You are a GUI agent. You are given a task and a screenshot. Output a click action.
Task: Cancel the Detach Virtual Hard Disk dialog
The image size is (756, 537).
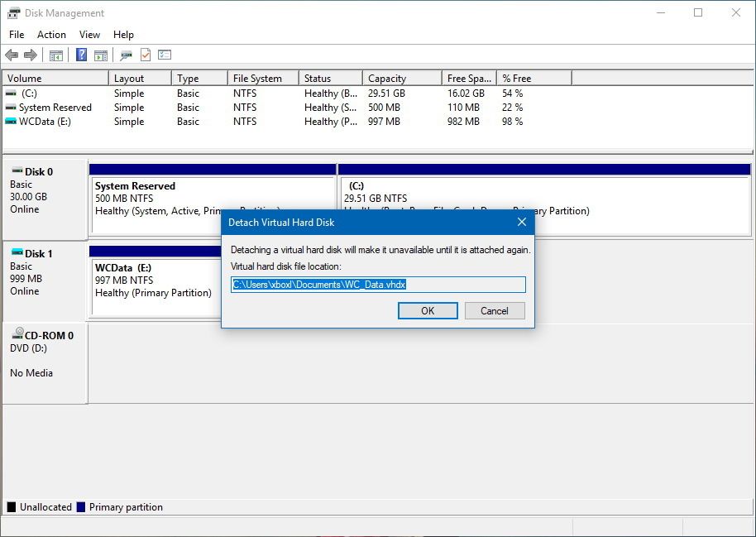pyautogui.click(x=494, y=311)
